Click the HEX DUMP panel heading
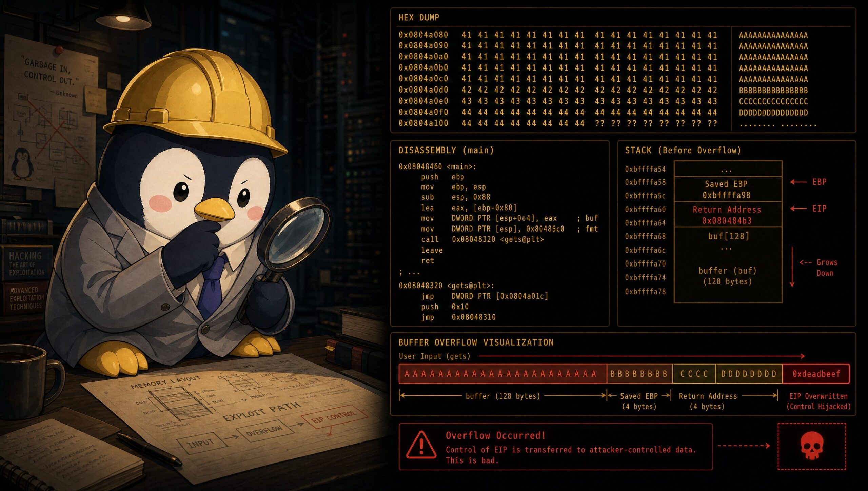Image resolution: width=868 pixels, height=491 pixels. (x=419, y=18)
